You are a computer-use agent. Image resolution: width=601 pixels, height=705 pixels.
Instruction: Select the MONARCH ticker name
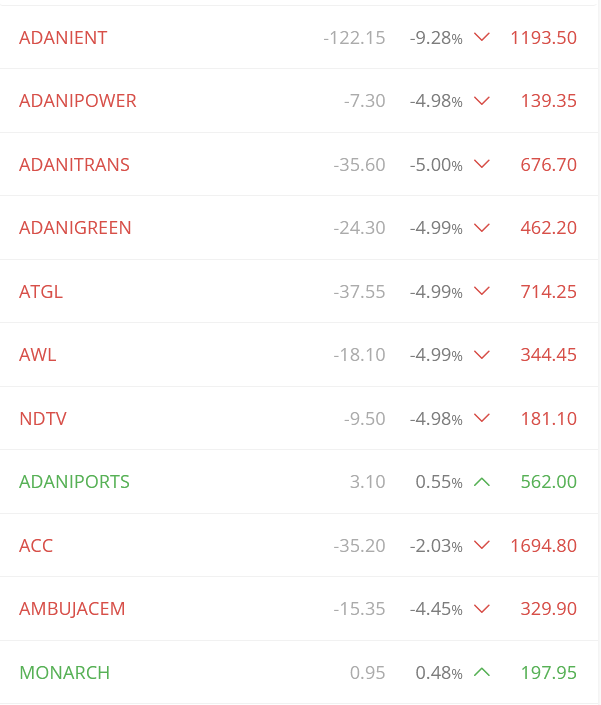[x=64, y=673]
